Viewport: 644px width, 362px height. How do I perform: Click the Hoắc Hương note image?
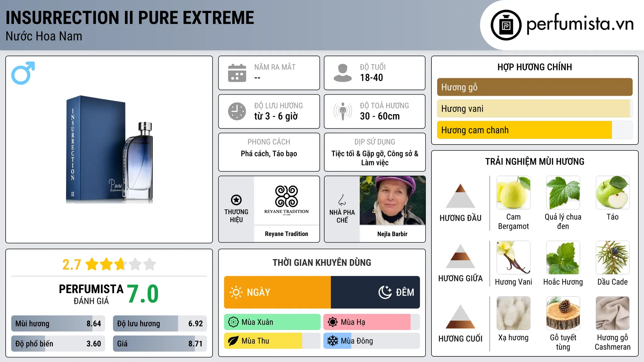(x=563, y=258)
